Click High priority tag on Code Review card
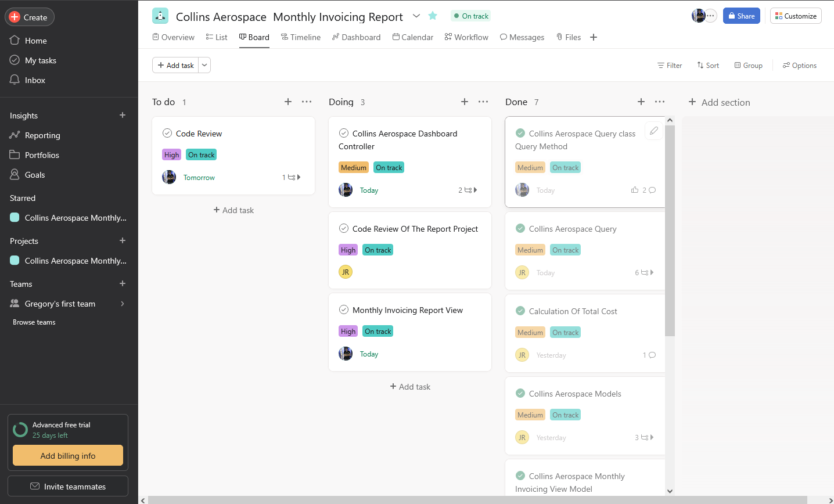834x504 pixels. pyautogui.click(x=171, y=154)
